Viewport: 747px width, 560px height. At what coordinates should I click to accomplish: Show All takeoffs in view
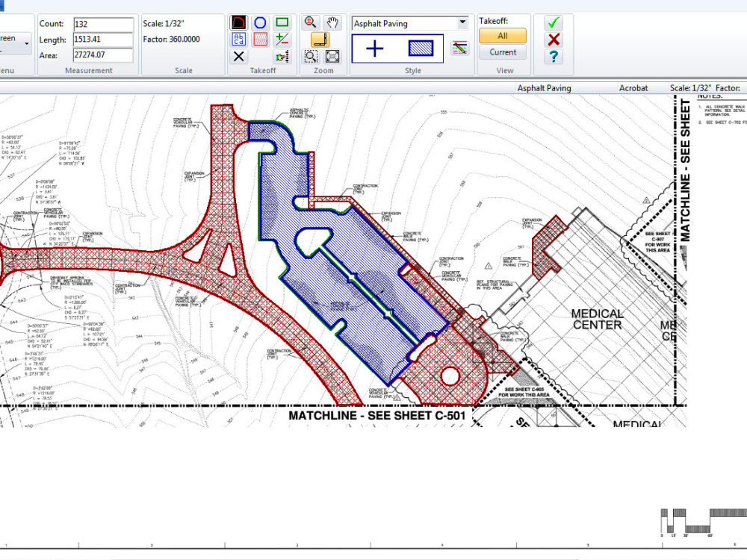pyautogui.click(x=503, y=36)
